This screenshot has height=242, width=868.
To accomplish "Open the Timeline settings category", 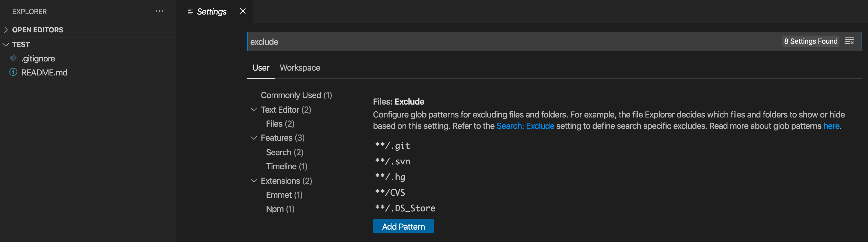I will pos(286,167).
